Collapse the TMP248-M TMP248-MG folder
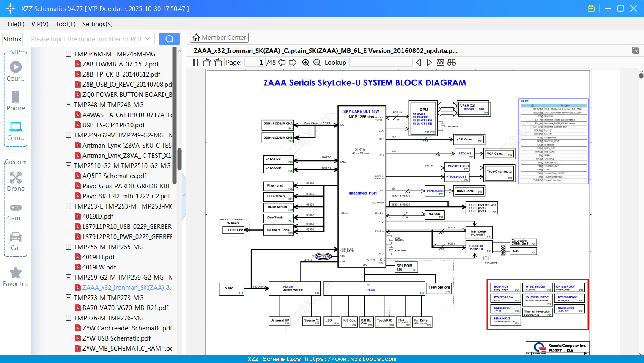The image size is (644, 363). coord(69,104)
